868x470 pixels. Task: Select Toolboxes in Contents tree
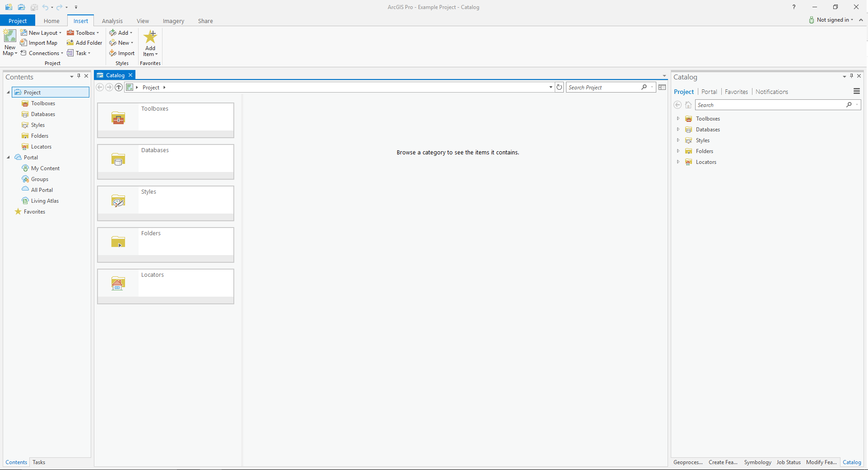[43, 103]
